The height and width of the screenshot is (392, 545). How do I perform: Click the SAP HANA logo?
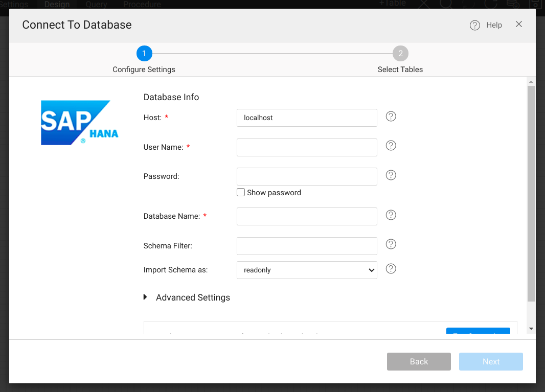point(79,123)
